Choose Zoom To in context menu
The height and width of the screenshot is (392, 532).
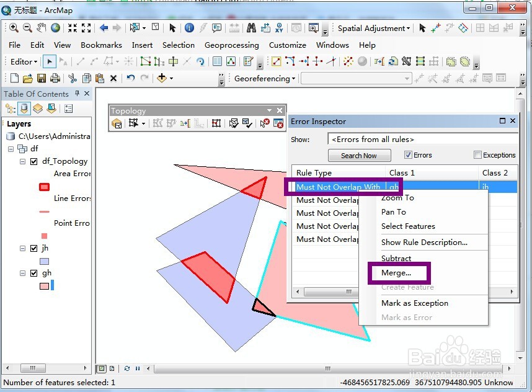(x=397, y=197)
